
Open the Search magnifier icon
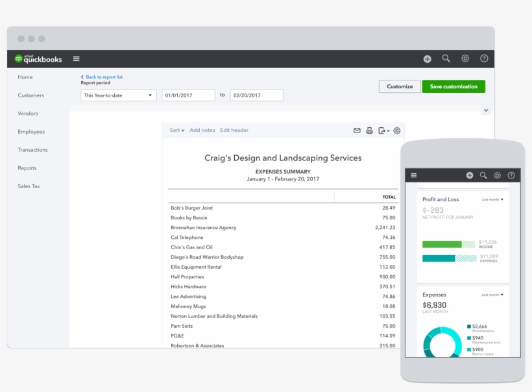pyautogui.click(x=446, y=58)
